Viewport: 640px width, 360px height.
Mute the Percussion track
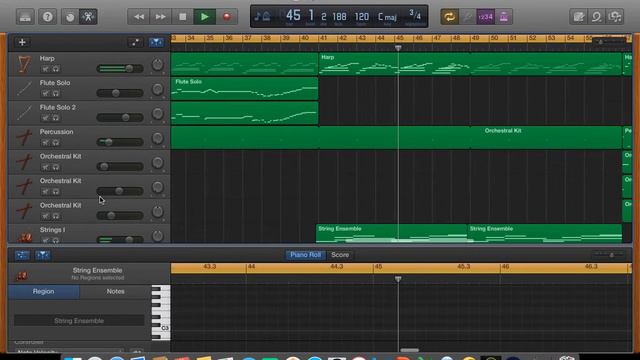pos(46,142)
